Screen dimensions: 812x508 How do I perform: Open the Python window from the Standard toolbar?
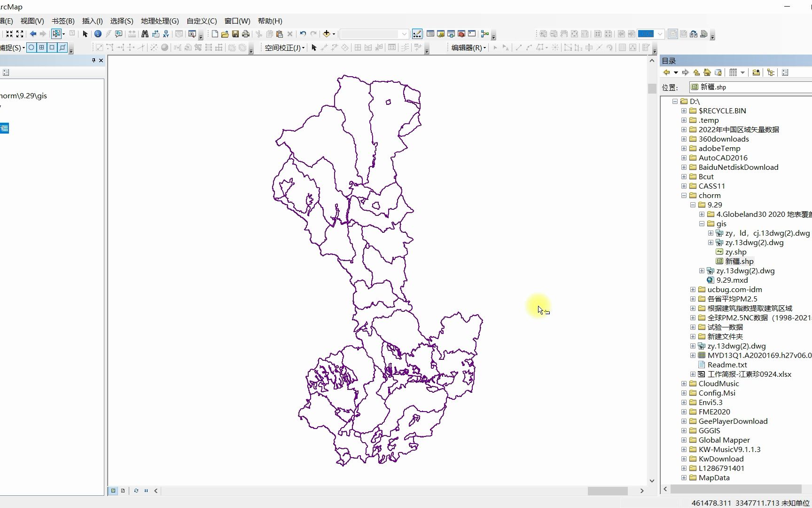(x=471, y=34)
